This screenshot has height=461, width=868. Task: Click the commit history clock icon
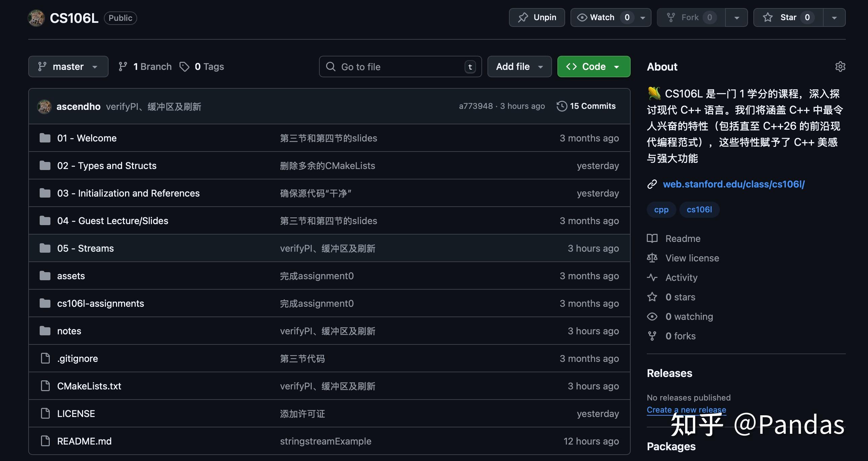pyautogui.click(x=561, y=106)
